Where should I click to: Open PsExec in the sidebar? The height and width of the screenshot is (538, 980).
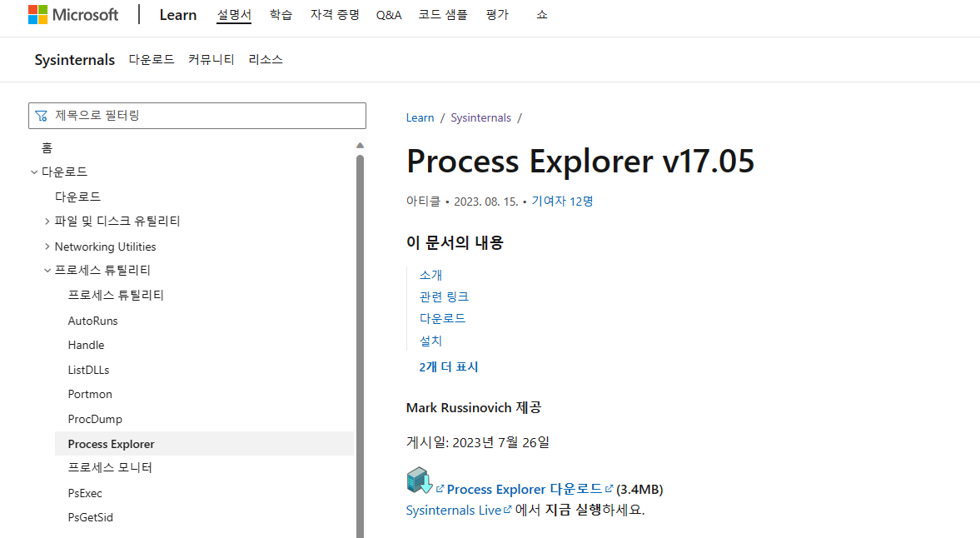pyautogui.click(x=85, y=493)
